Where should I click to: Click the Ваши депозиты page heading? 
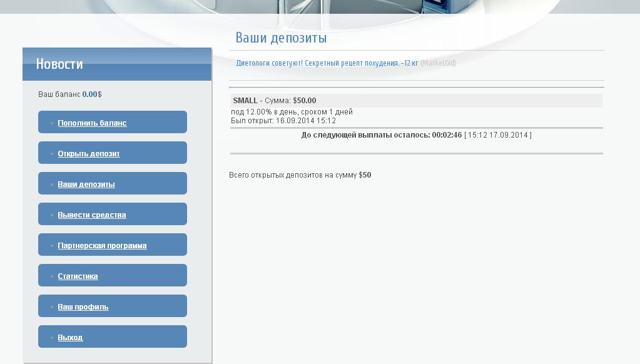[x=282, y=38]
